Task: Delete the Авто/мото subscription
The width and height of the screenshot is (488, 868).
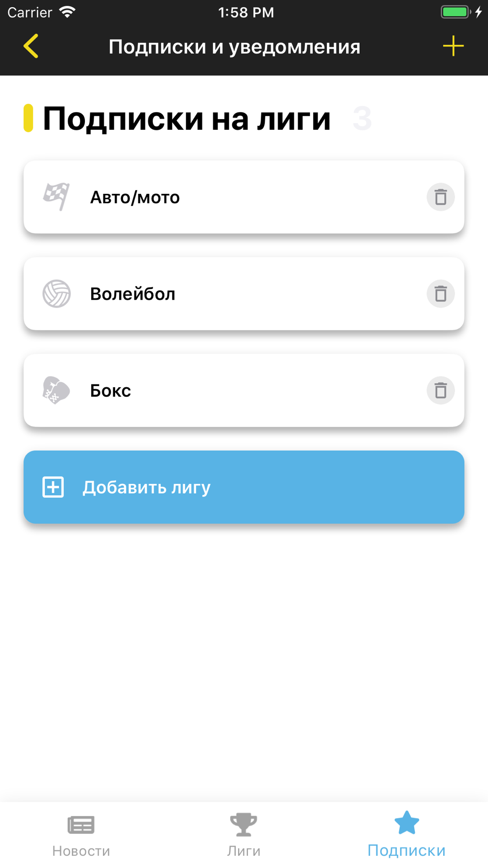Action: [x=441, y=197]
